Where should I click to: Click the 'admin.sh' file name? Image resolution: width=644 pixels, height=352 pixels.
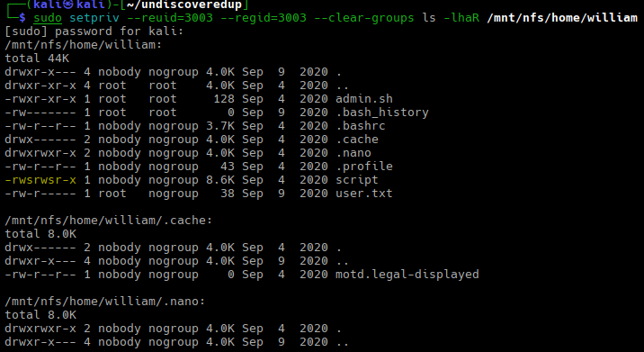[x=364, y=99]
